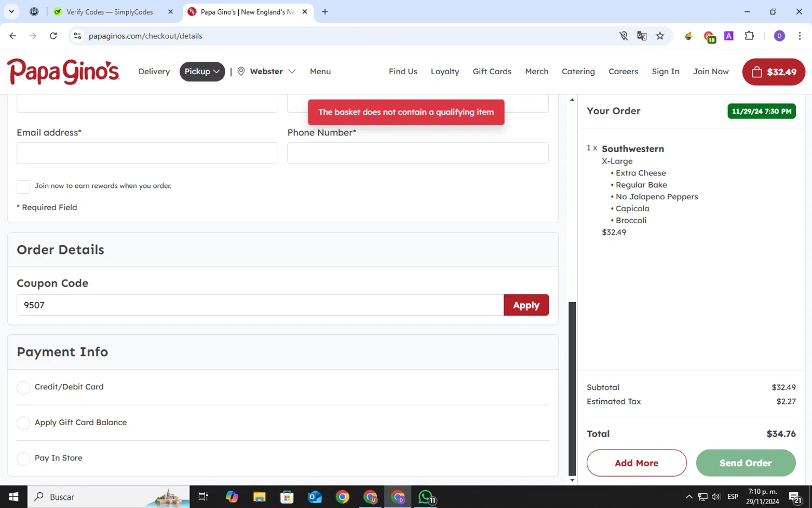Reload the current page
Screen dimensions: 812x508
click(53, 36)
